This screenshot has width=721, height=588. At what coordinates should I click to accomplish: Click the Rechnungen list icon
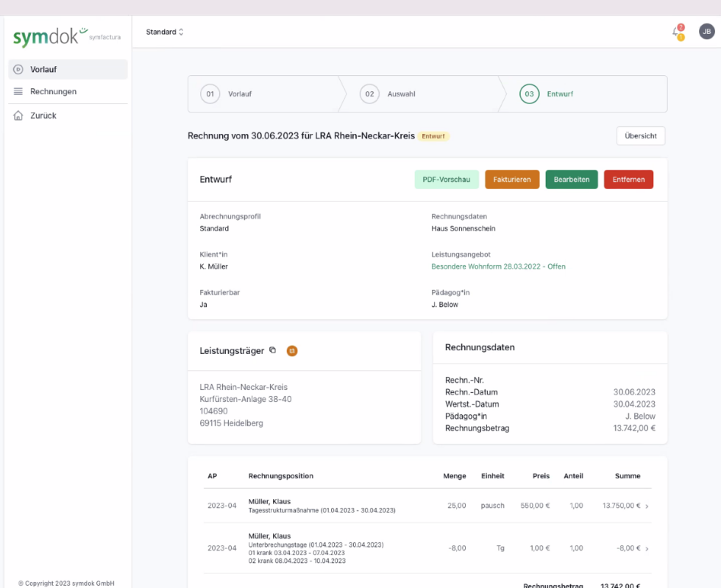pos(18,91)
